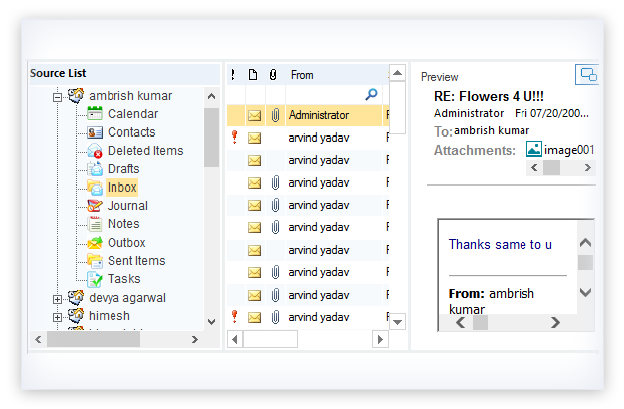The width and height of the screenshot is (624, 409).
Task: Click the Preview panel label
Action: click(439, 77)
